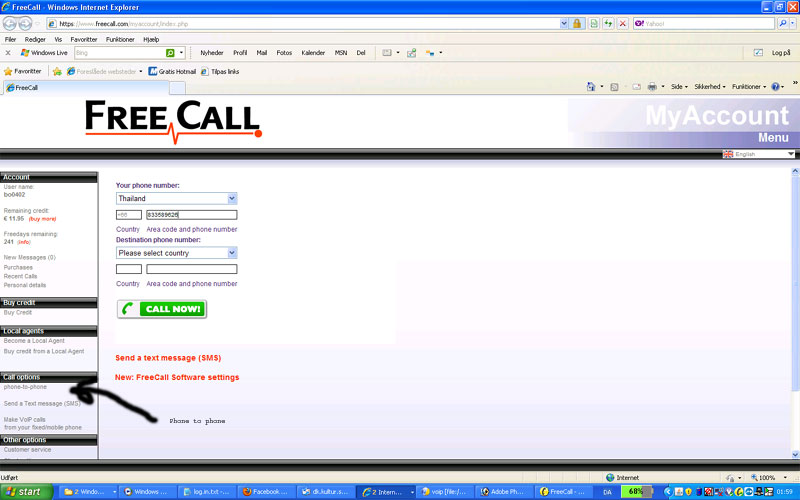Open the Sikkerhed dropdown in command bar
This screenshot has height=500, width=800.
click(710, 87)
